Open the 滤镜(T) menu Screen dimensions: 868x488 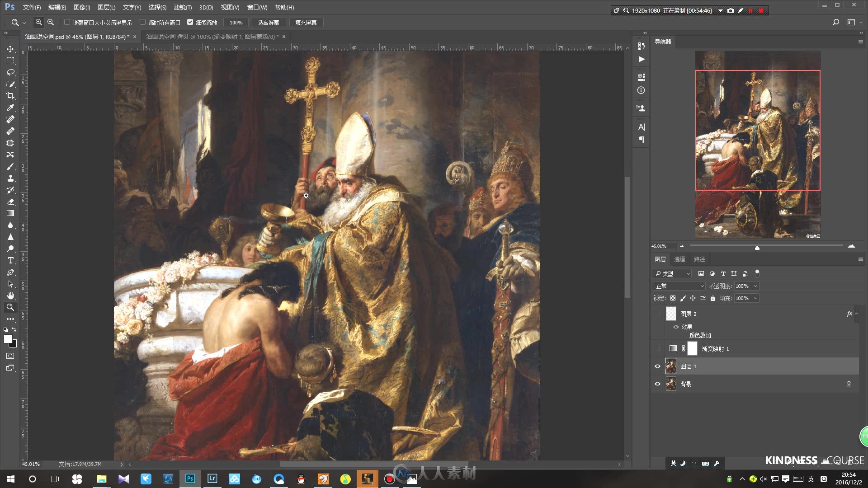coord(183,7)
